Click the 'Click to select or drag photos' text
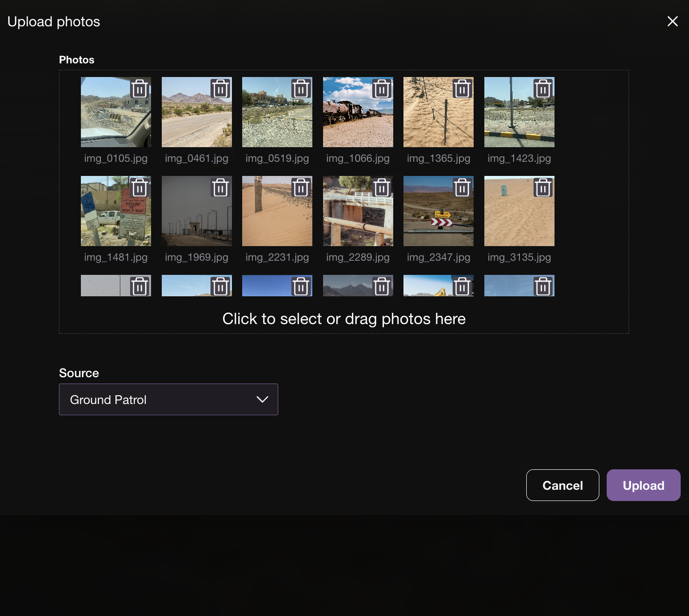The image size is (689, 616). [x=344, y=319]
